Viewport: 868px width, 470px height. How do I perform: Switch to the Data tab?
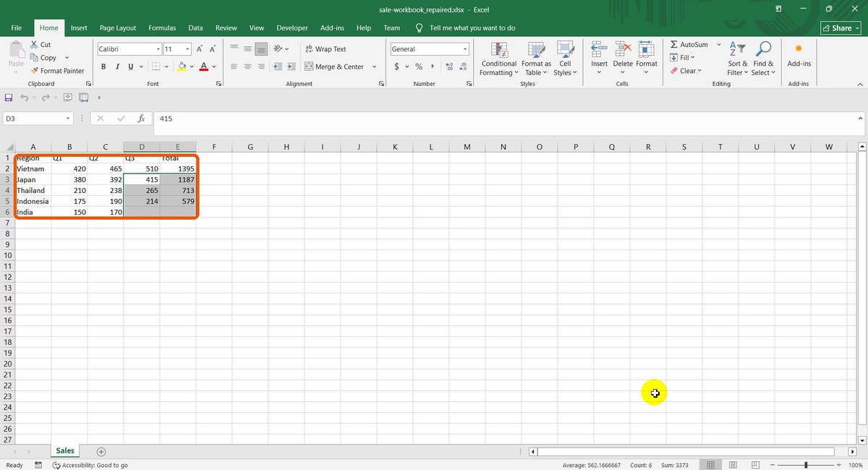tap(195, 28)
